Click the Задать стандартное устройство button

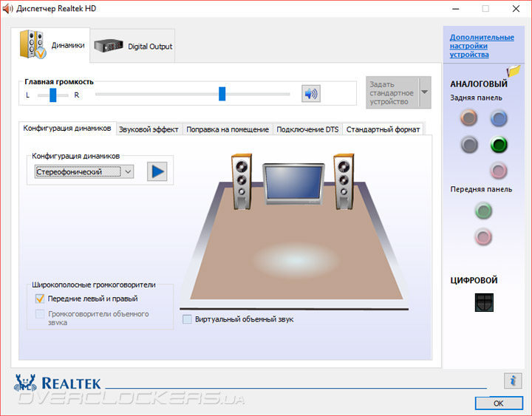[x=392, y=92]
